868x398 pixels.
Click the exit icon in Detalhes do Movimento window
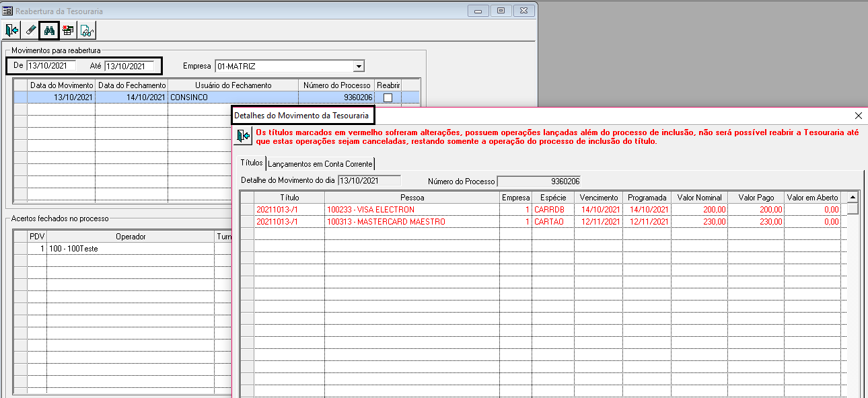tap(243, 136)
